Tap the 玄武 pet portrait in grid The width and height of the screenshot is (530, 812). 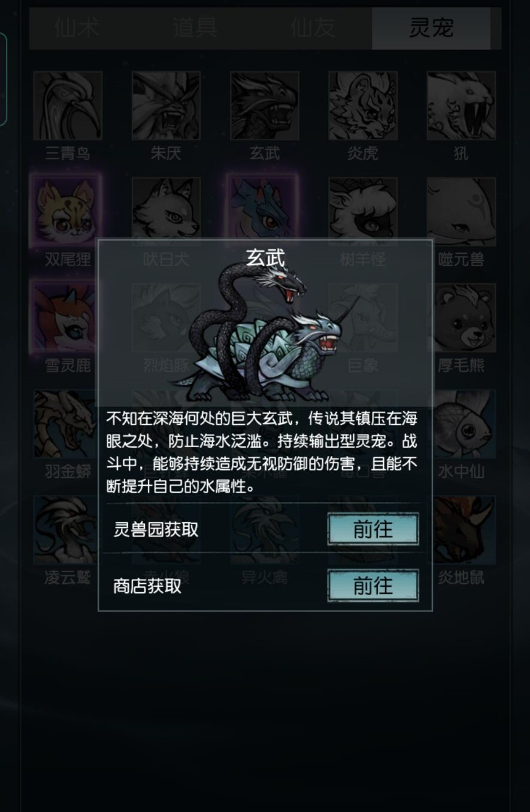264,106
